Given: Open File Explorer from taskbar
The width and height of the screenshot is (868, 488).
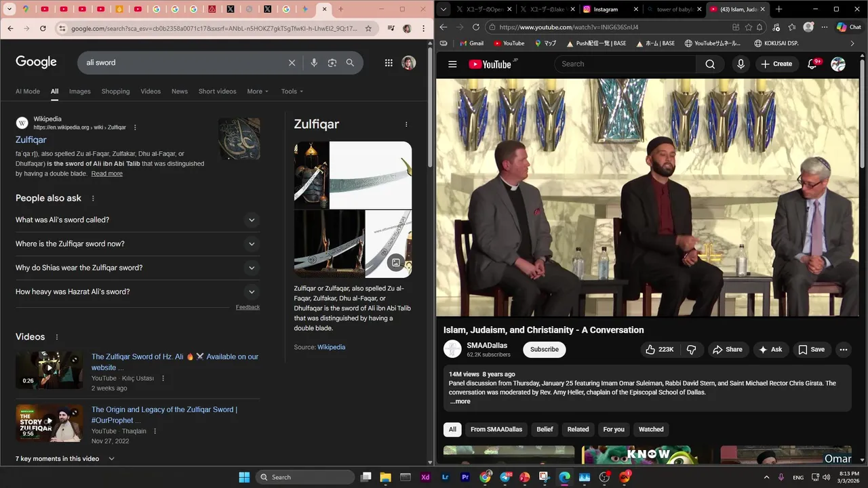Looking at the screenshot, I should [x=385, y=477].
